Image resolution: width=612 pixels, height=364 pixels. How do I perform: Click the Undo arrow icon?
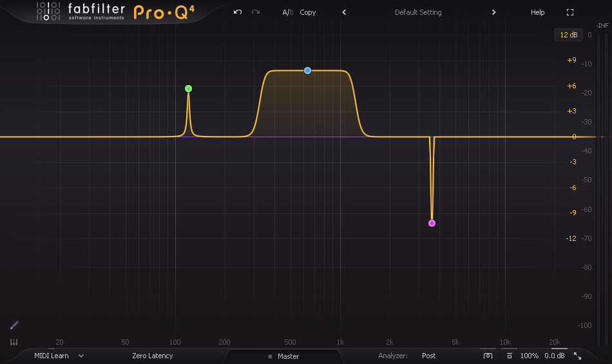pyautogui.click(x=237, y=12)
